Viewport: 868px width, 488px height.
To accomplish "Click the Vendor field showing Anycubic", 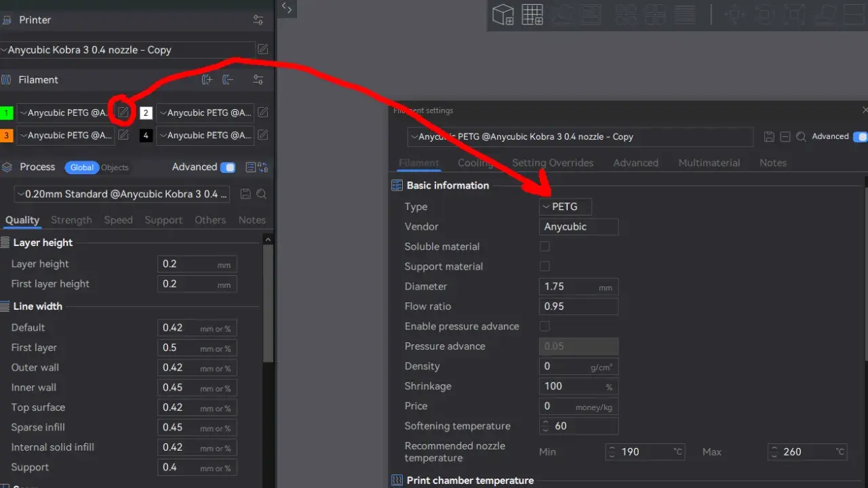I will pos(579,227).
